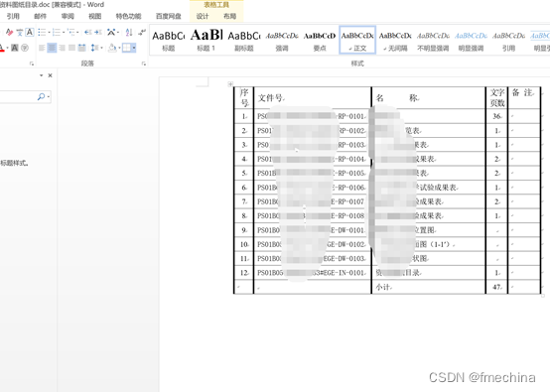The height and width of the screenshot is (392, 550).
Task: Open the 特色功能 ribbon tab
Action: click(x=129, y=16)
